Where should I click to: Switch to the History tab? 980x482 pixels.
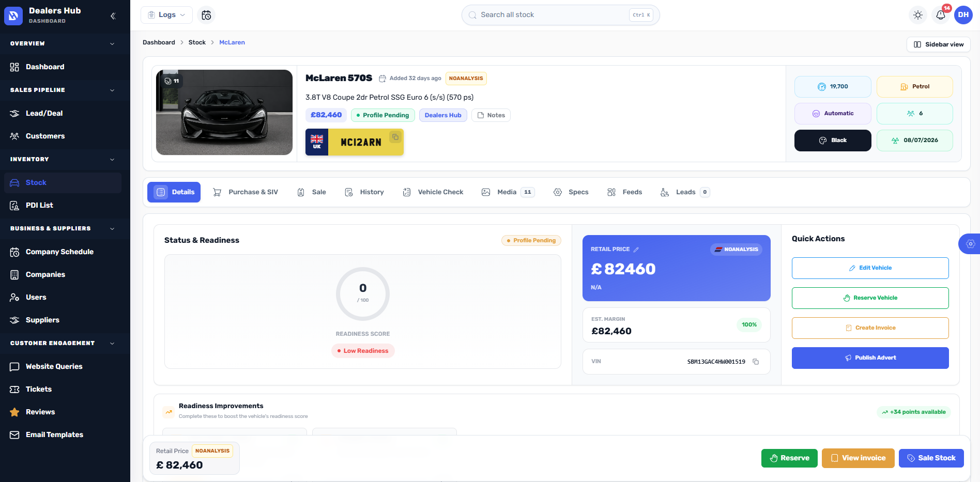364,192
